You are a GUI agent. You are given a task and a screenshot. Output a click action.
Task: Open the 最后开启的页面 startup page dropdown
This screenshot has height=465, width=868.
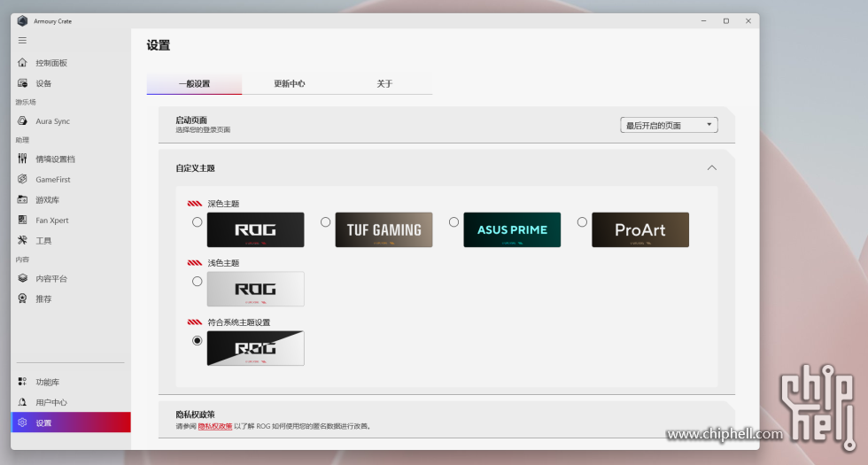coord(669,125)
